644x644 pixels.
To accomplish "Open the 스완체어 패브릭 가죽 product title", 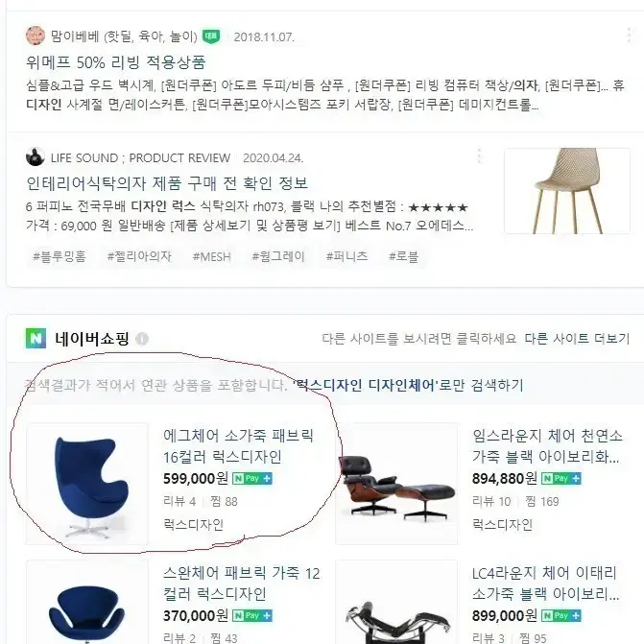I will 242,584.
